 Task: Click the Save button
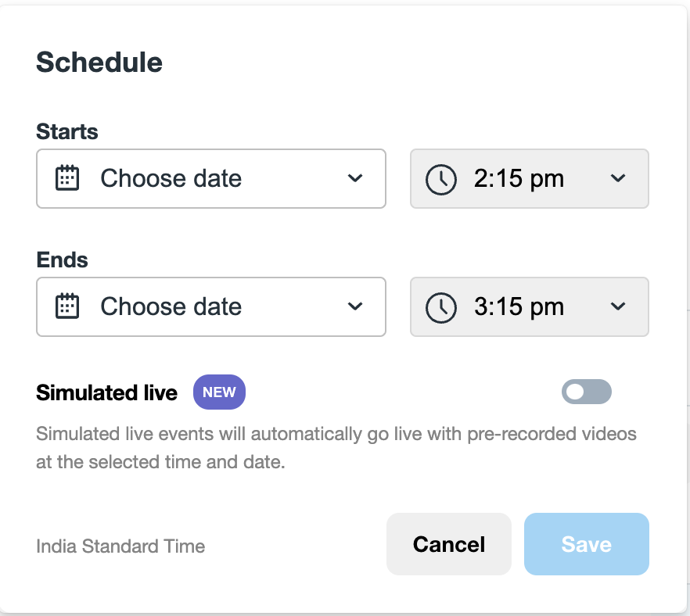click(586, 544)
